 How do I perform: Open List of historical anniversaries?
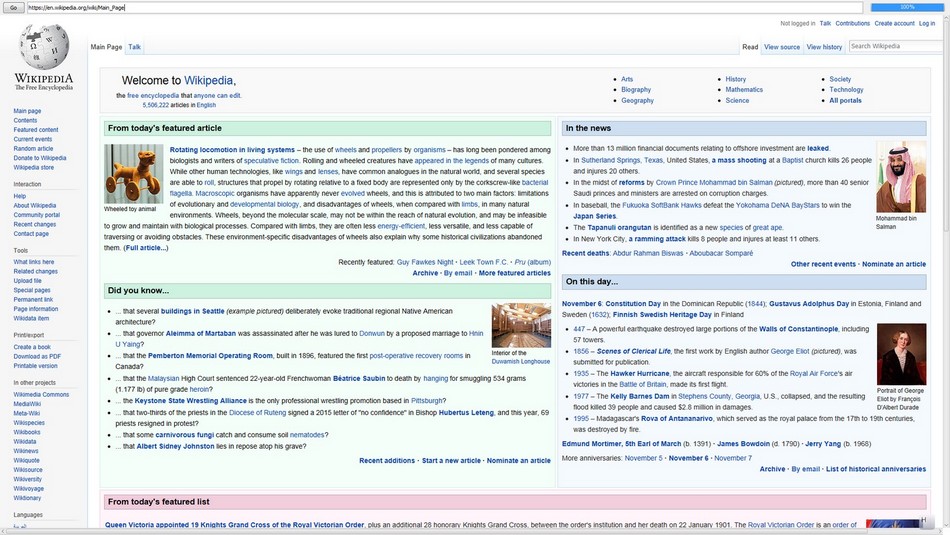[875, 469]
